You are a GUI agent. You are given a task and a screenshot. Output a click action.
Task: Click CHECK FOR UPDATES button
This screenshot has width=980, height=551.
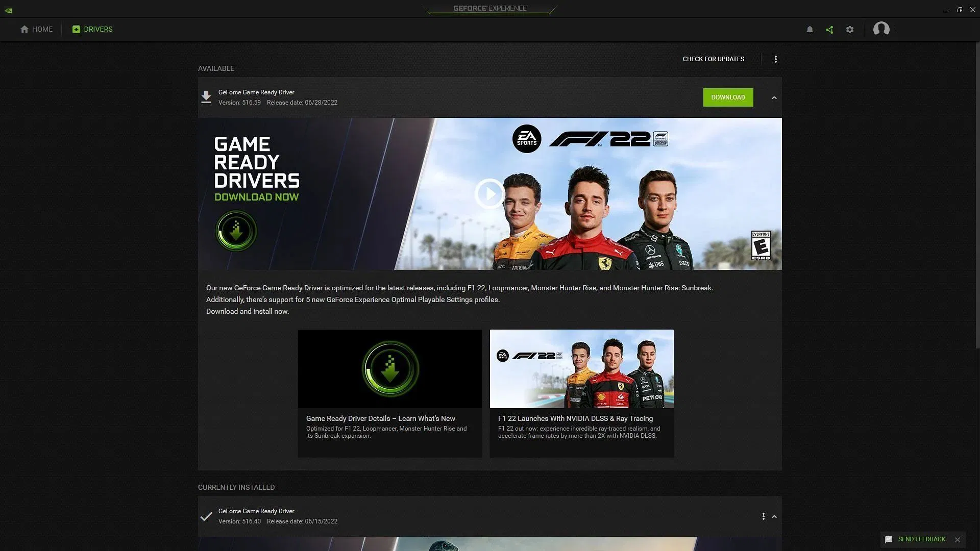(x=714, y=60)
